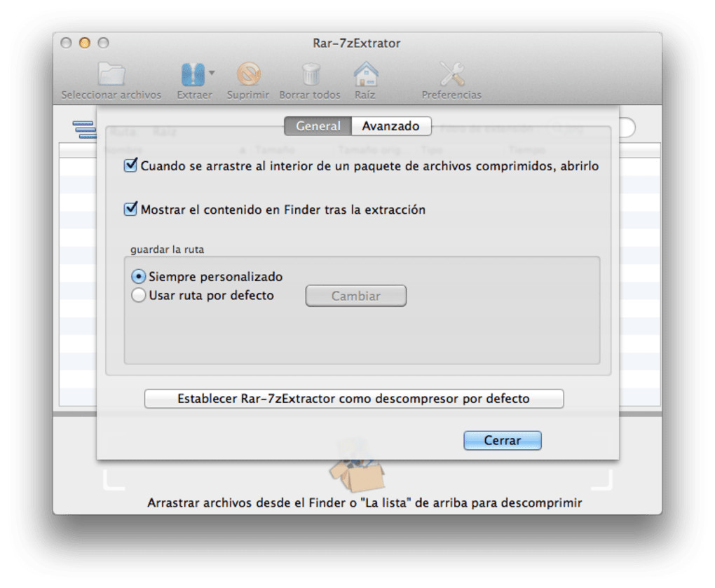Switch to the Avanzado tab
The height and width of the screenshot is (588, 715).
[x=391, y=126]
